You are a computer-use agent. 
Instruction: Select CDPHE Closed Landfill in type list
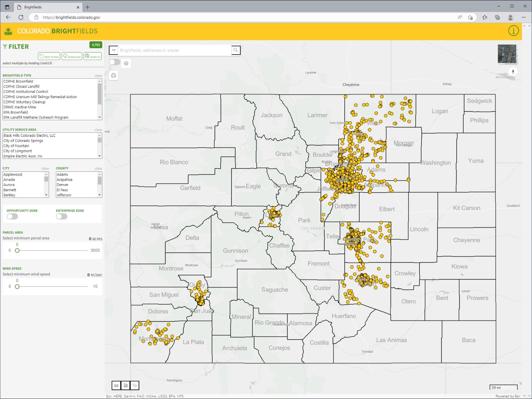(x=21, y=86)
